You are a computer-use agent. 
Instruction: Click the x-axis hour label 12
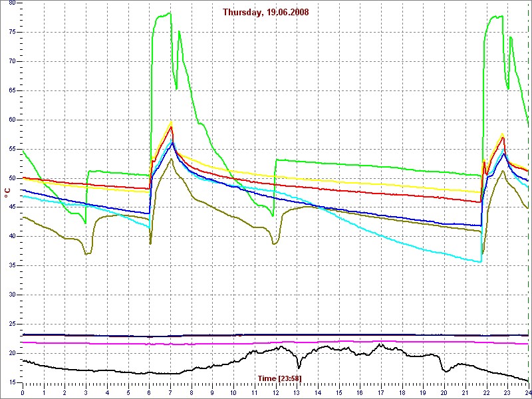[275, 392]
